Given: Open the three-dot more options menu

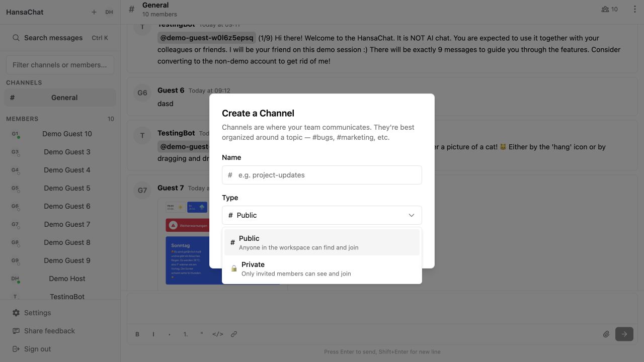Looking at the screenshot, I should coord(634,9).
